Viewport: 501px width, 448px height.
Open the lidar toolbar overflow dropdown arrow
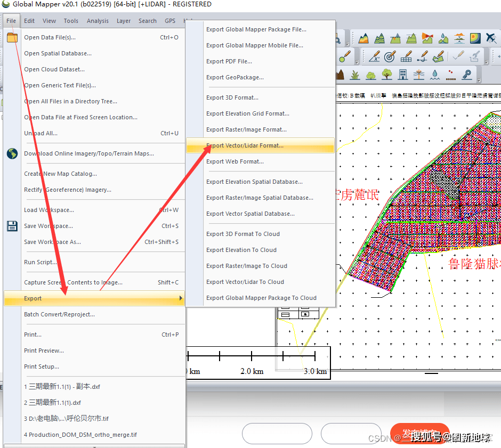[479, 80]
